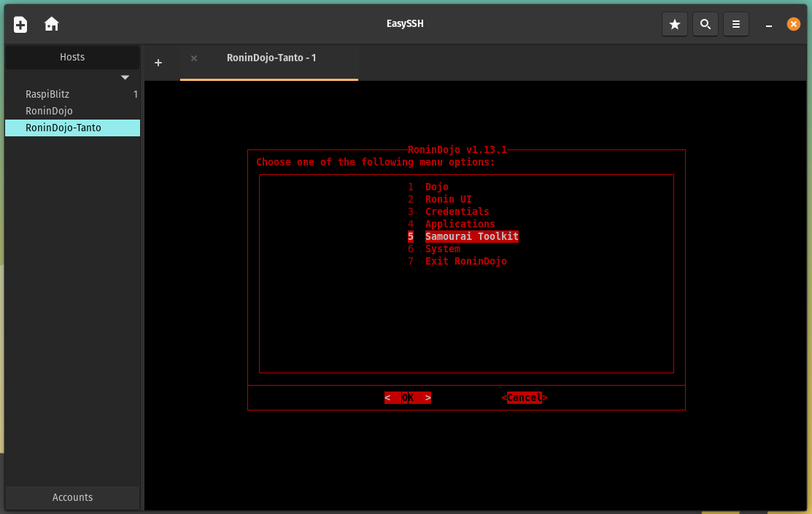Minimize the EasySSH window
The image size is (812, 514).
click(769, 26)
